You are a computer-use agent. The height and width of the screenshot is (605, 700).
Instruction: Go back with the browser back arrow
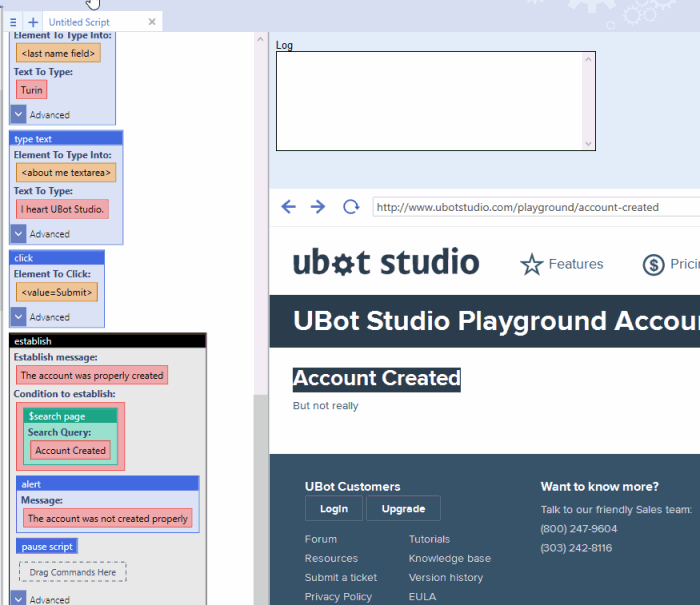click(288, 206)
